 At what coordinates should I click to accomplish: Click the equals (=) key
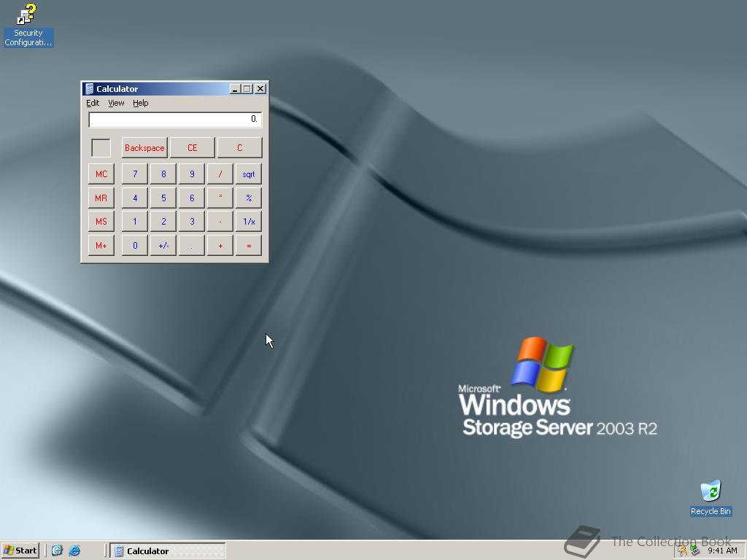click(249, 246)
